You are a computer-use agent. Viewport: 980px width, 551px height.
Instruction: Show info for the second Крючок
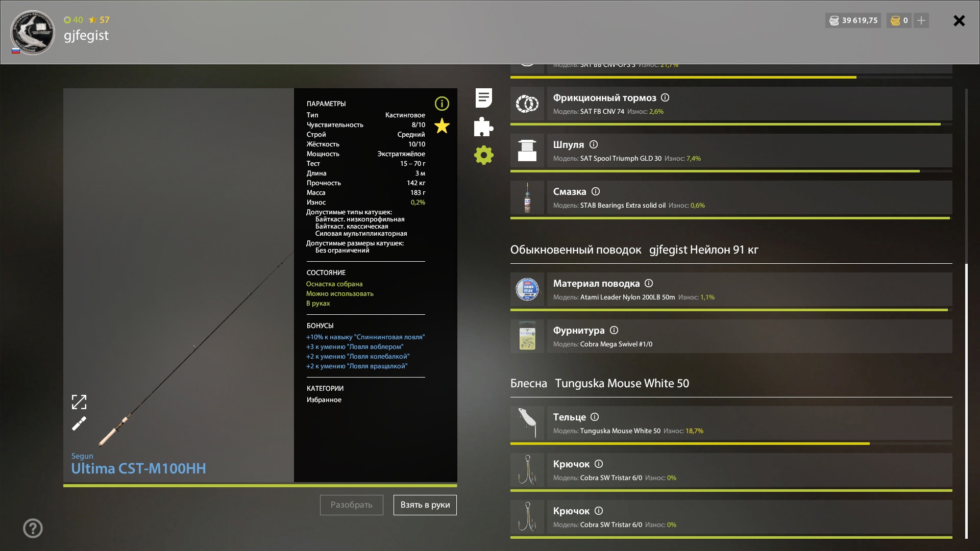point(599,511)
